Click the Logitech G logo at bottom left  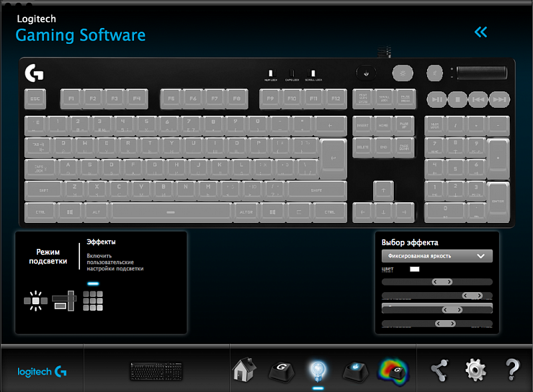coord(42,371)
